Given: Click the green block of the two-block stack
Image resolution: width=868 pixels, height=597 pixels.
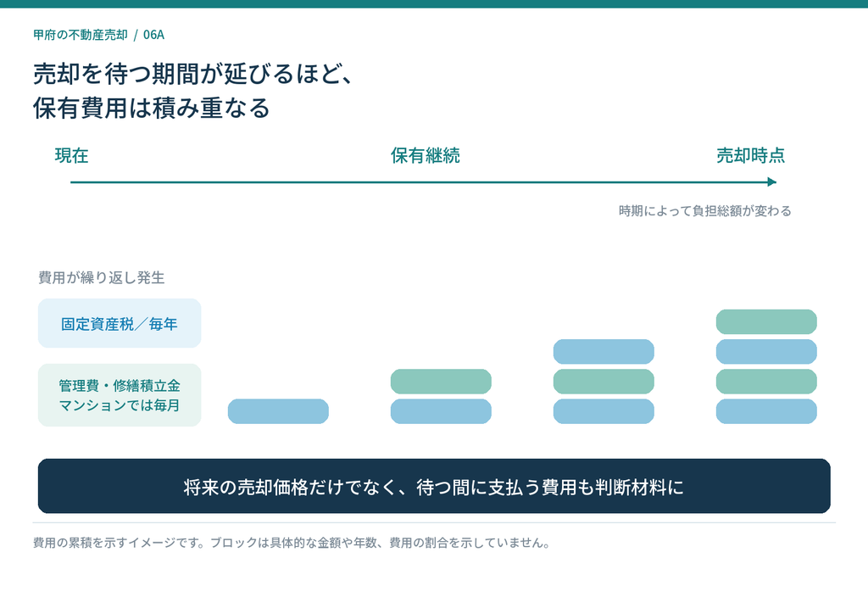Looking at the screenshot, I should click(x=441, y=382).
